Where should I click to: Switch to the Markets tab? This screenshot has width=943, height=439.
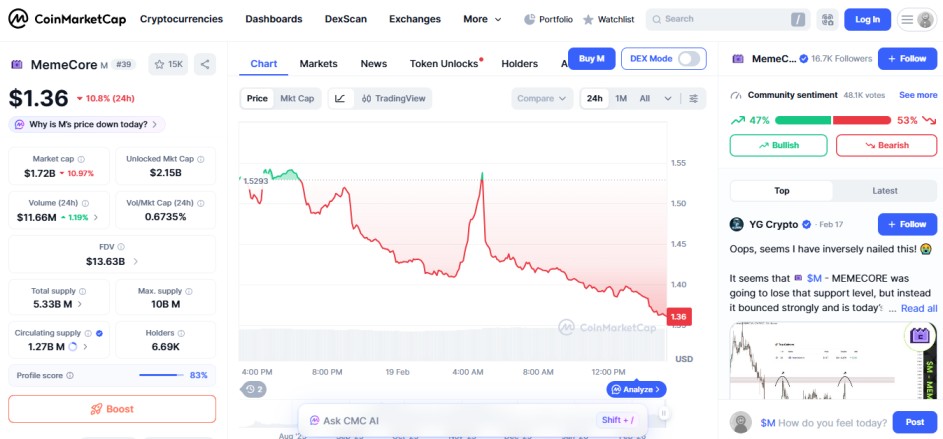319,64
